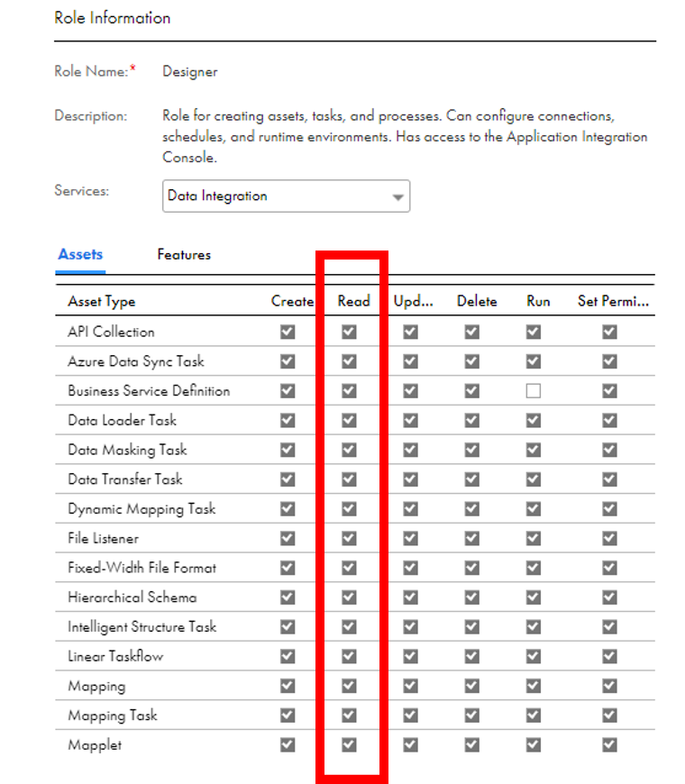
Task: Uncheck Set Permission for Mapping row
Action: click(x=609, y=686)
